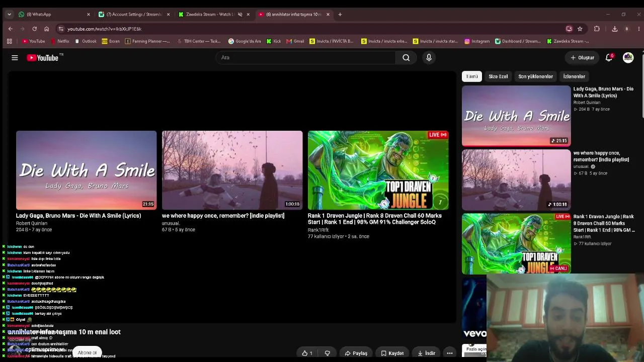Switch to the Account Settings Streamlabs tab
Image resolution: width=644 pixels, height=362 pixels.
134,15
